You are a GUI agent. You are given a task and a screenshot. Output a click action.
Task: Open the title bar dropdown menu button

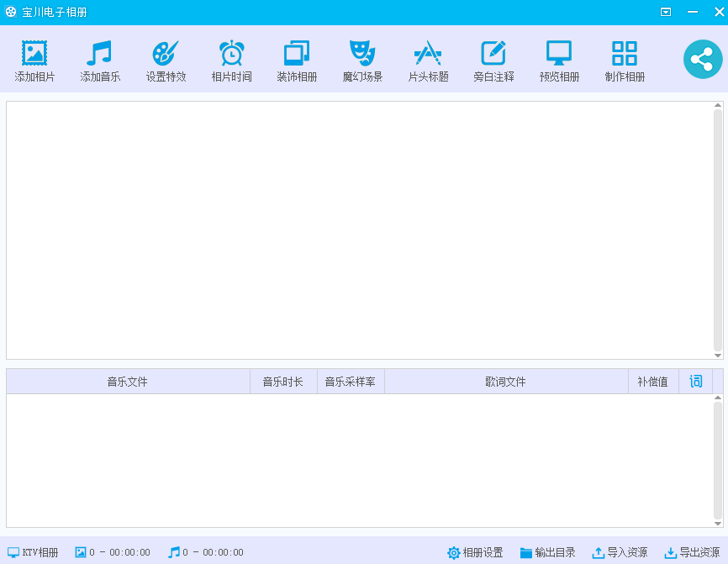(x=666, y=12)
